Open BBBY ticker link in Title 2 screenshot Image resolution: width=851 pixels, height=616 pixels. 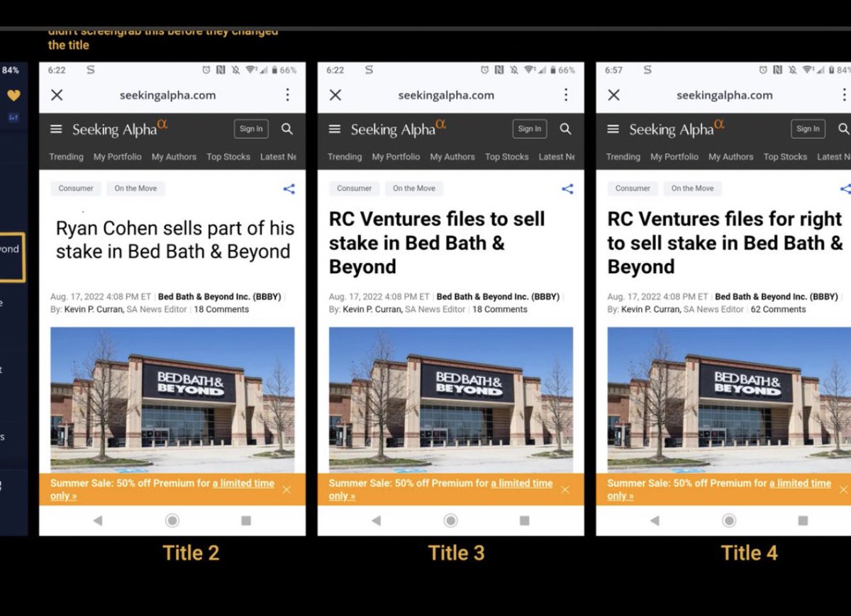(220, 297)
